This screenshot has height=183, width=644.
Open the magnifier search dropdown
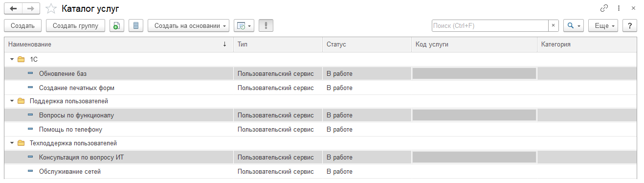(574, 25)
